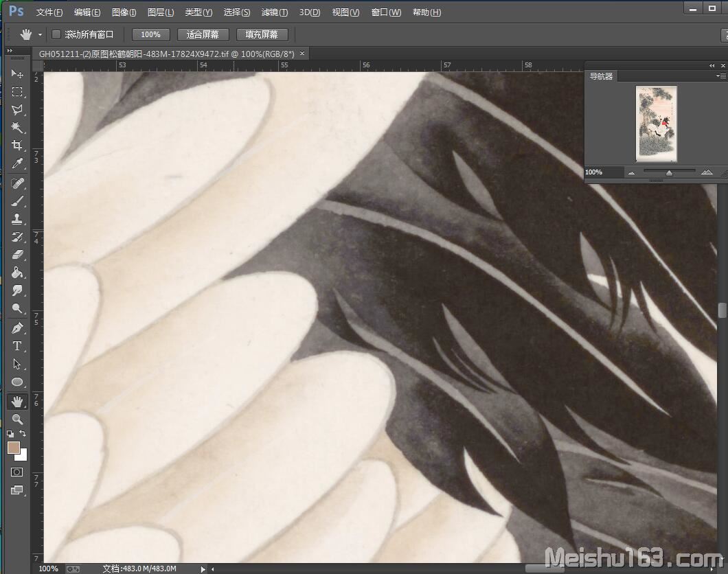Click the Navigator zoom percentage field
Image resolution: width=728 pixels, height=574 pixels.
pyautogui.click(x=604, y=172)
